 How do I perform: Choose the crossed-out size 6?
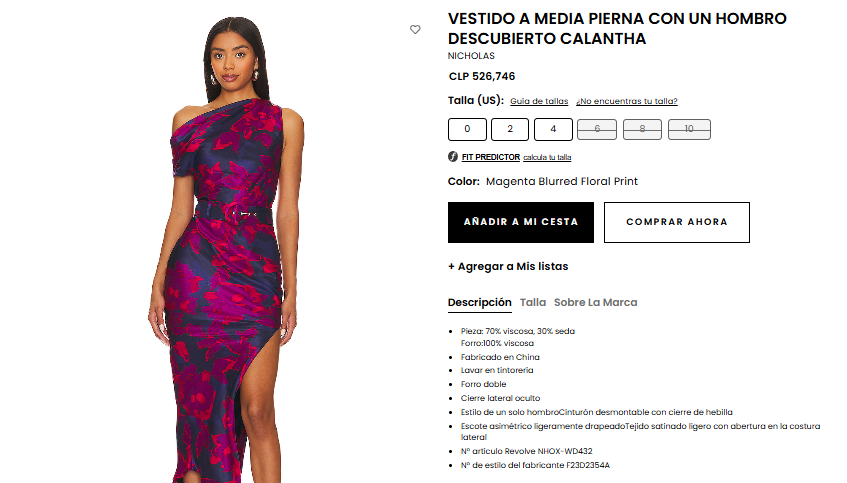tap(597, 129)
